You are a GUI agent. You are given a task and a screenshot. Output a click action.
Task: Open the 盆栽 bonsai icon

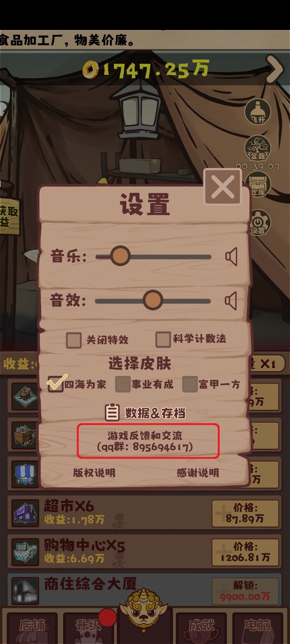pos(258,148)
